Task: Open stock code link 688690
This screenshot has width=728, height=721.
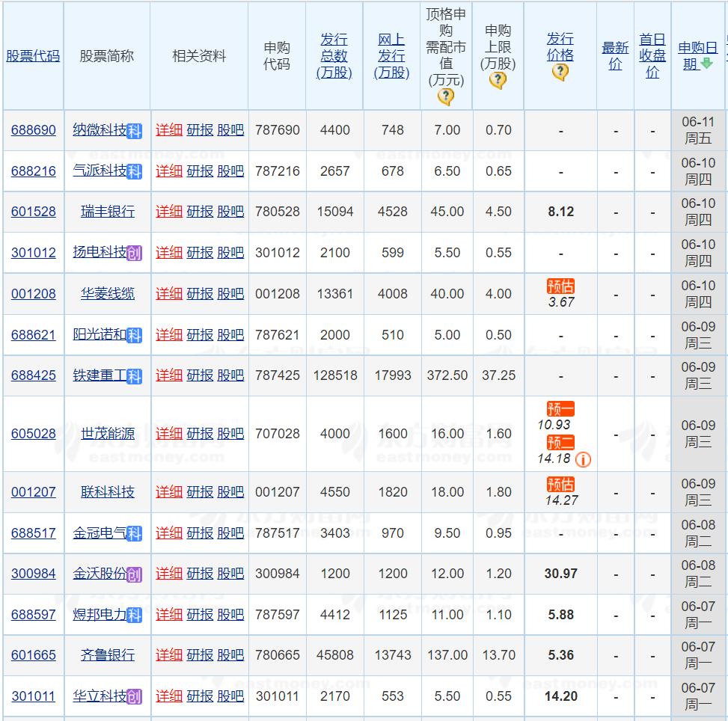Action: 34,130
